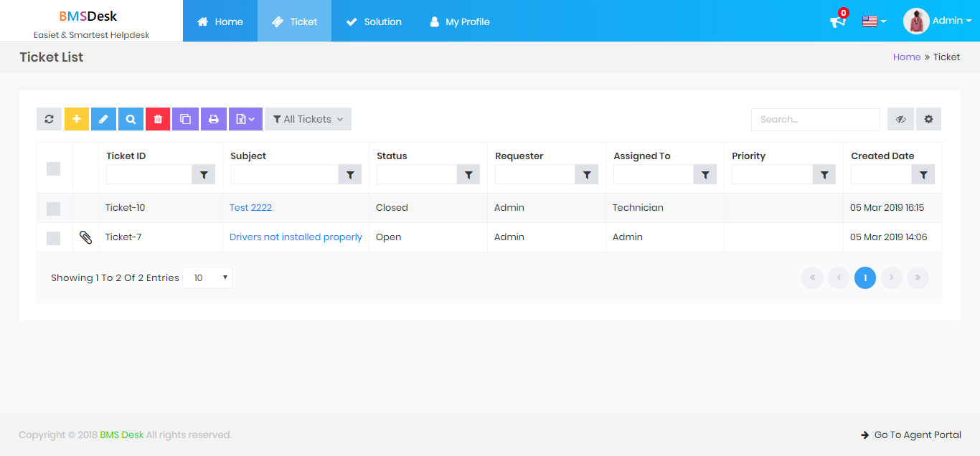Sort by Requester column header
The width and height of the screenshot is (980, 456).
point(519,156)
